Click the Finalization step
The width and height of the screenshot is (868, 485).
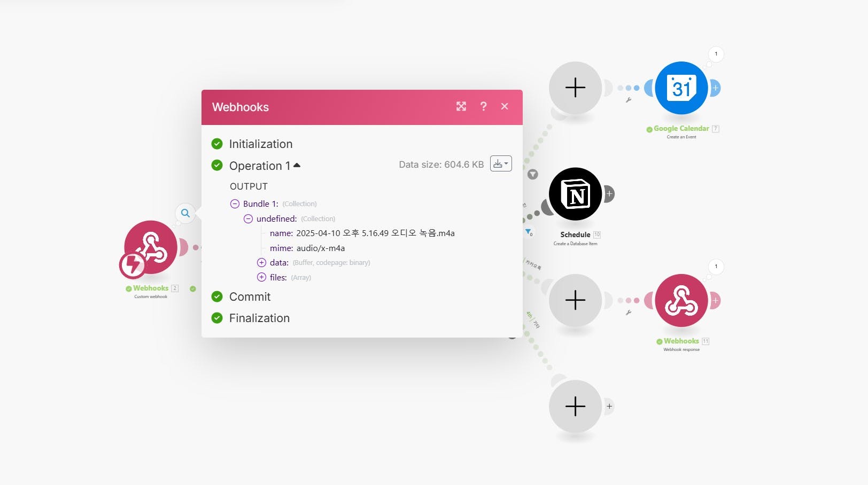[x=259, y=318]
